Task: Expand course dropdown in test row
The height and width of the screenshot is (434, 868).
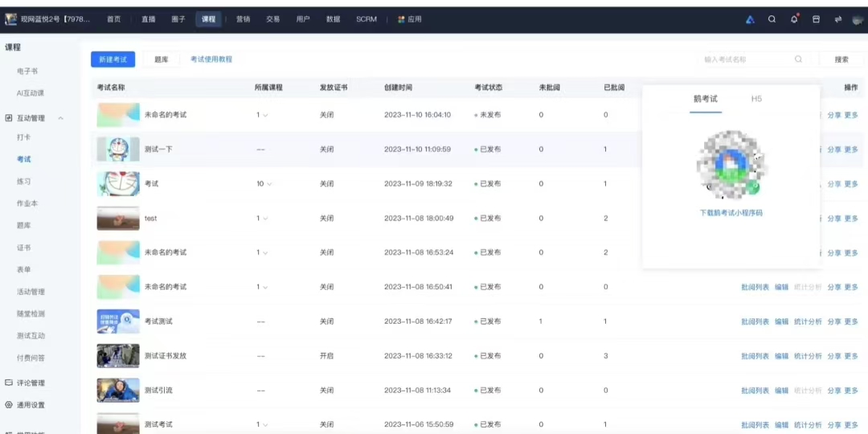Action: (x=265, y=218)
